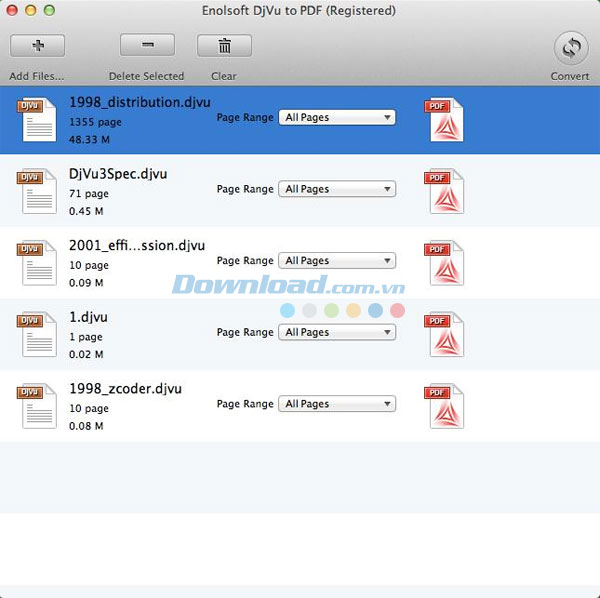Image resolution: width=600 pixels, height=598 pixels.
Task: Open Page Range dropdown for 1998_distribution.djvu
Action: tap(337, 117)
